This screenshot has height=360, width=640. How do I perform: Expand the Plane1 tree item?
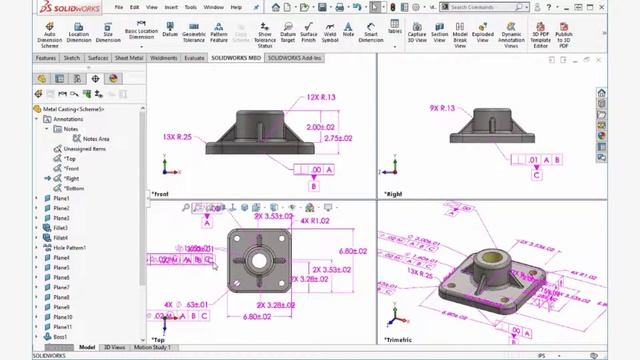click(x=36, y=198)
